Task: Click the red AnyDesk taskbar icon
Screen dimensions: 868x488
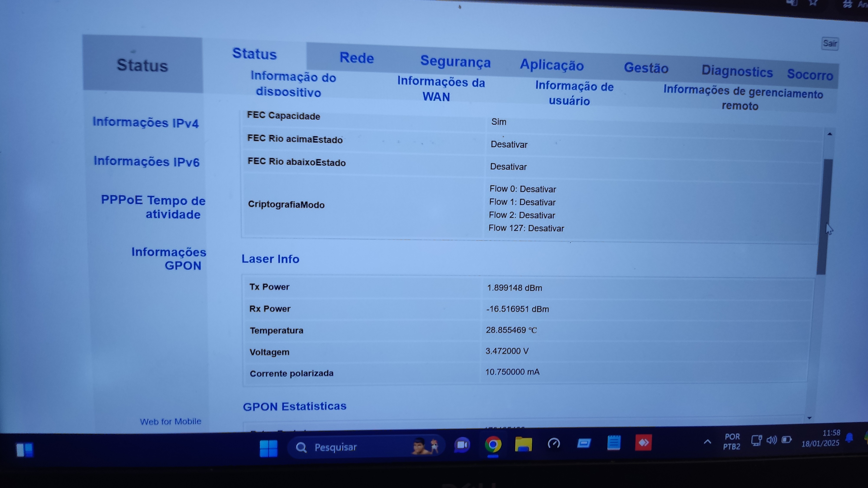Action: coord(643,442)
